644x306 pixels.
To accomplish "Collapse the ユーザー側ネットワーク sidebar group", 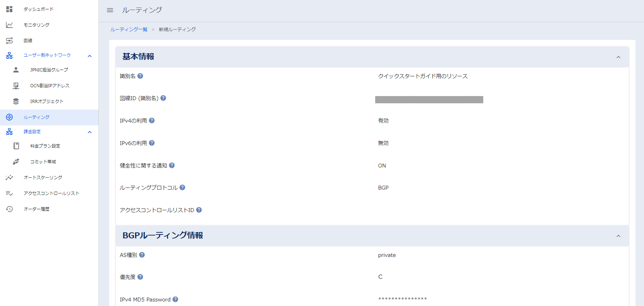I will point(90,56).
